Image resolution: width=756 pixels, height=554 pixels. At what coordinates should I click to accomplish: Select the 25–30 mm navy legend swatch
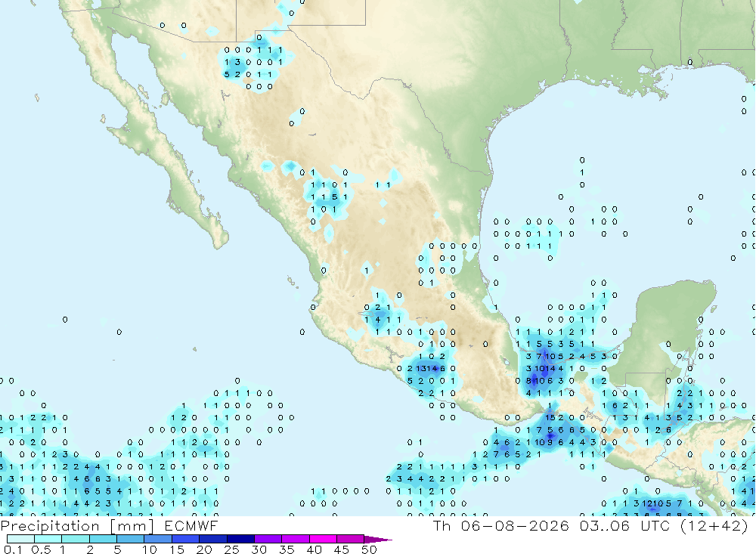[x=240, y=539]
